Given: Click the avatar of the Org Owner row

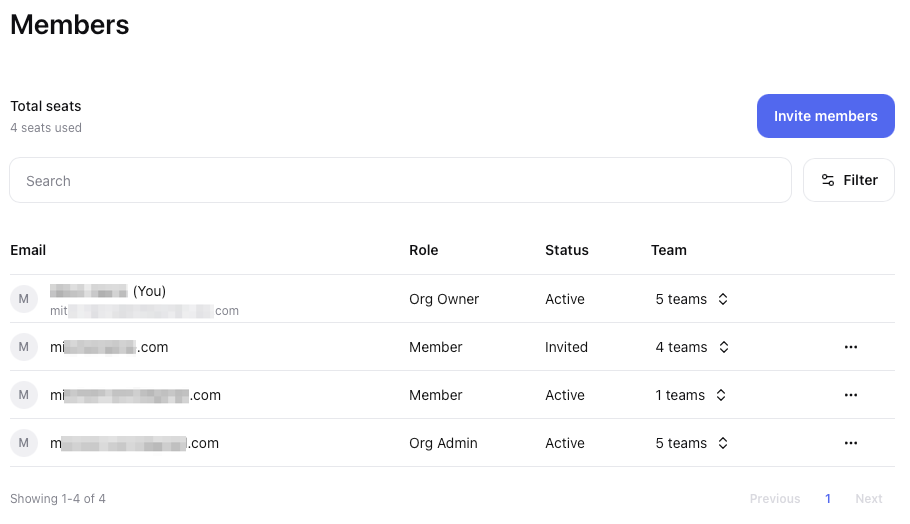Looking at the screenshot, I should pyautogui.click(x=24, y=299).
